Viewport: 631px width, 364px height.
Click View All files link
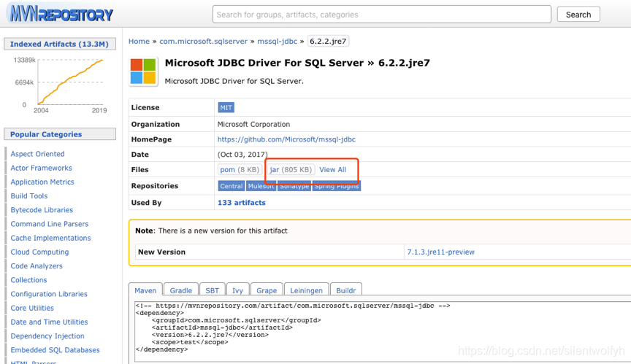point(332,169)
